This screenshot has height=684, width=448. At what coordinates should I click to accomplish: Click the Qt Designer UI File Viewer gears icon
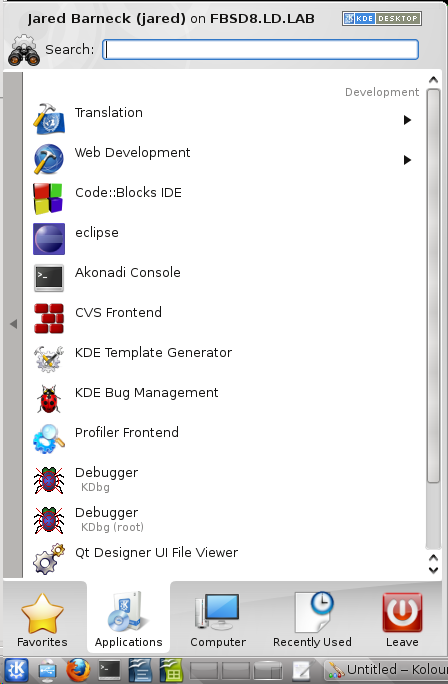click(49, 559)
